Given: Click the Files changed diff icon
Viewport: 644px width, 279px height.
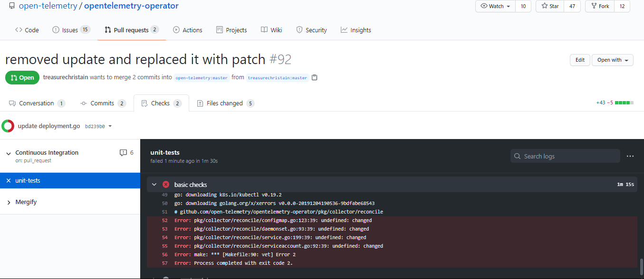Looking at the screenshot, I should pos(200,103).
